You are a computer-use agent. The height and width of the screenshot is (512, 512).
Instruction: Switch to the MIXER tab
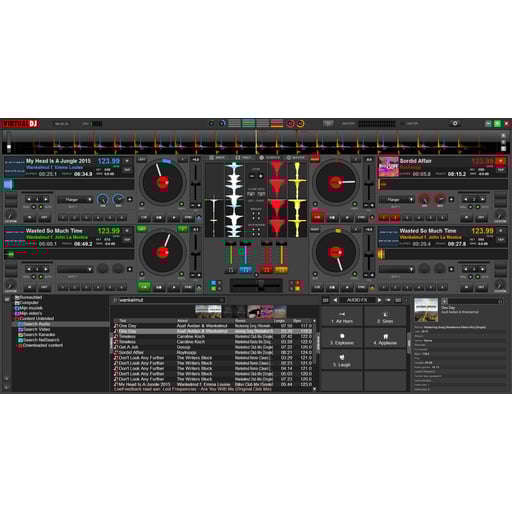point(217,157)
